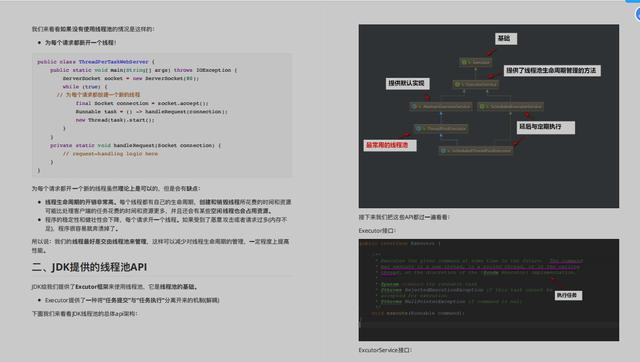
Task: Click the label 执行任务 in the Executor code image
Action: (x=569, y=295)
